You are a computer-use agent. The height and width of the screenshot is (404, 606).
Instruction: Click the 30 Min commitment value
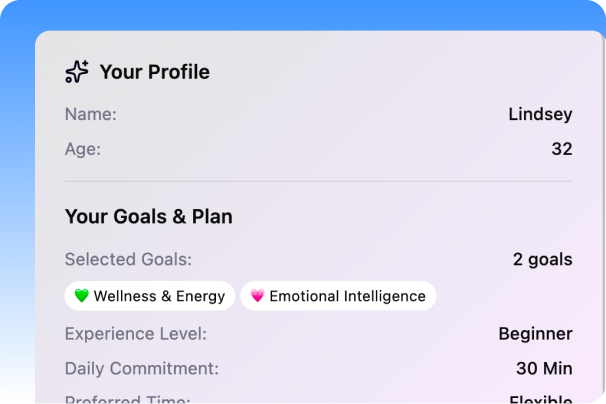pyautogui.click(x=544, y=368)
